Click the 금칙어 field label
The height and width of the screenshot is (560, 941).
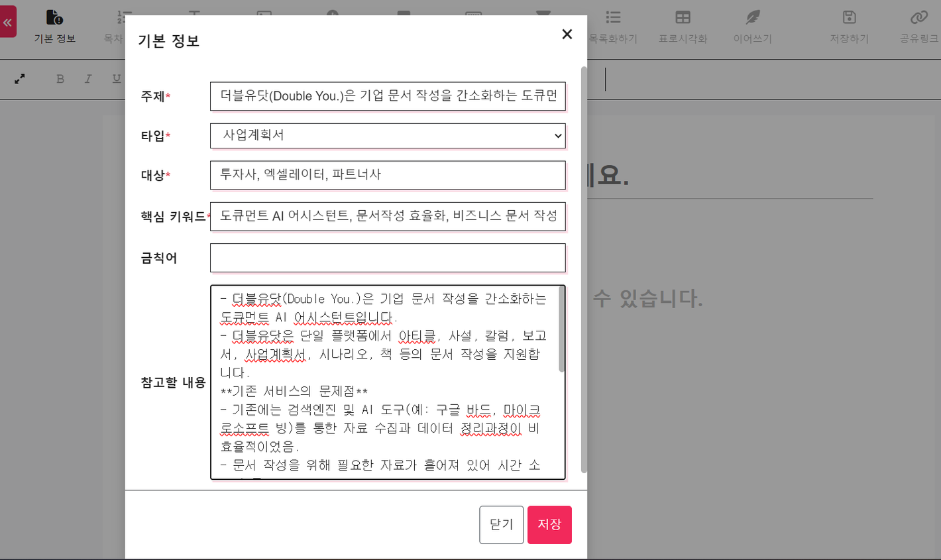point(159,258)
